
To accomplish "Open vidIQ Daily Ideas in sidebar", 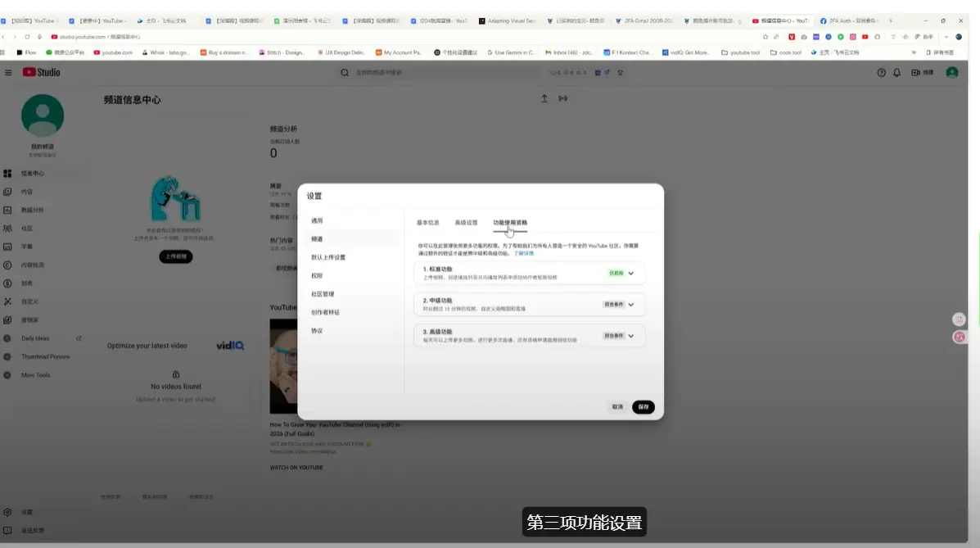I will 35,338.
